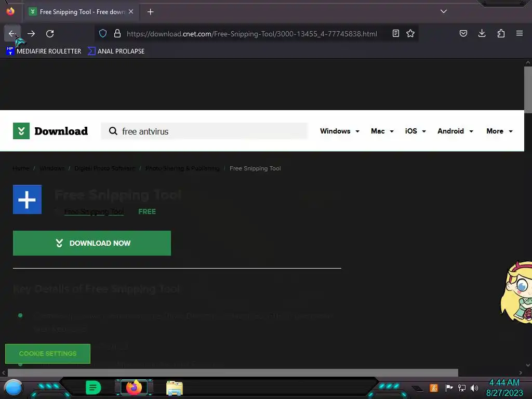Click the address bar URL field

click(252, 34)
